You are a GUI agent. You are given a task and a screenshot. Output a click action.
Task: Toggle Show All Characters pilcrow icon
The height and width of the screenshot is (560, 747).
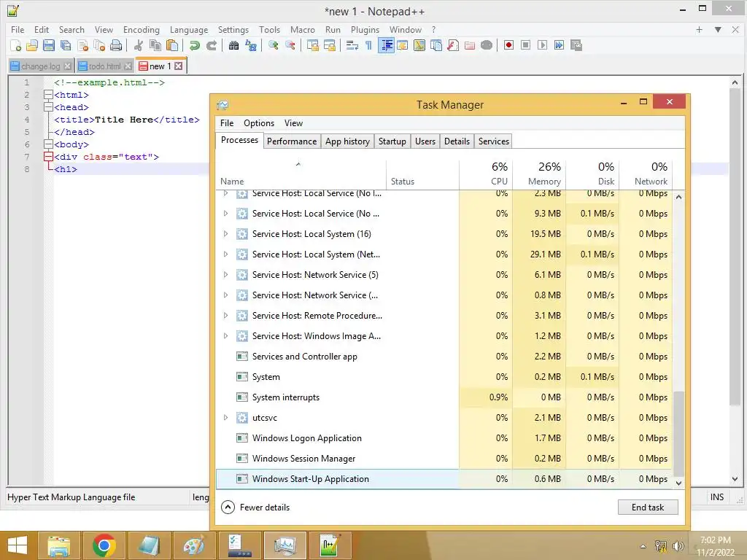point(368,45)
